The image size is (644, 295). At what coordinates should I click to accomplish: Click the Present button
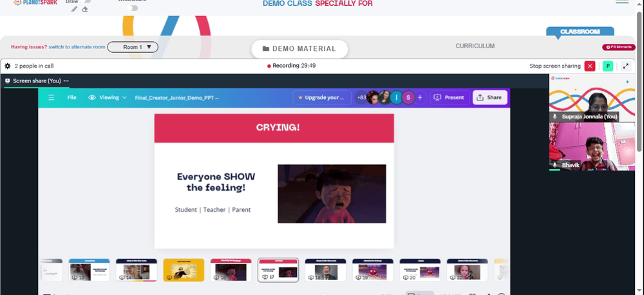tap(449, 97)
